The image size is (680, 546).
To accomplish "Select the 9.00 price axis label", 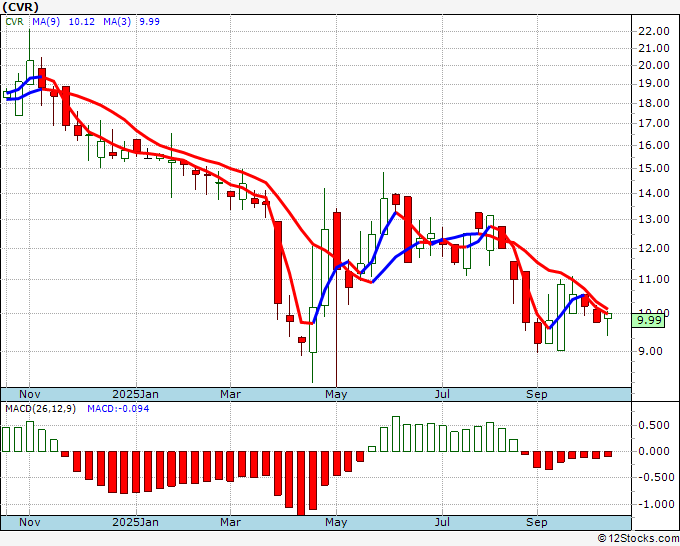I will [x=650, y=351].
